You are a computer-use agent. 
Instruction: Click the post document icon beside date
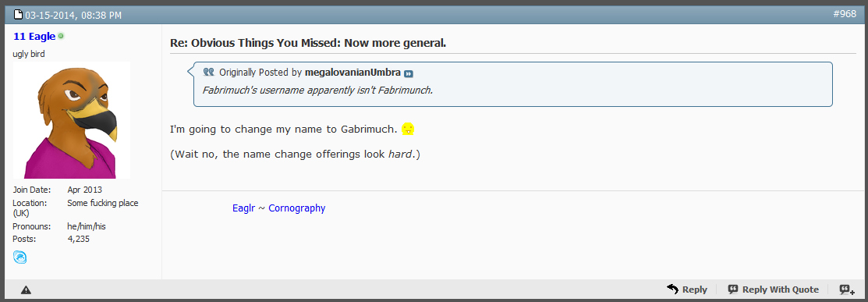click(18, 15)
